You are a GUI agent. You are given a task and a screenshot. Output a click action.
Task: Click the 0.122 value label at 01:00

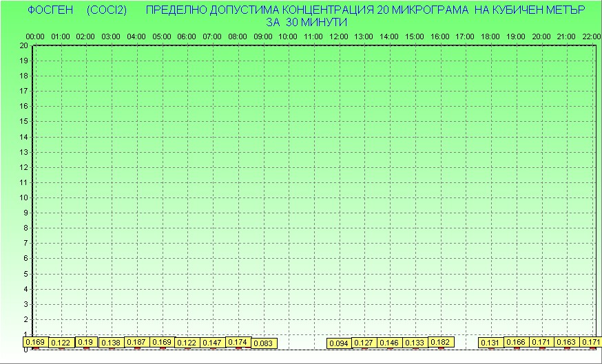tap(61, 343)
